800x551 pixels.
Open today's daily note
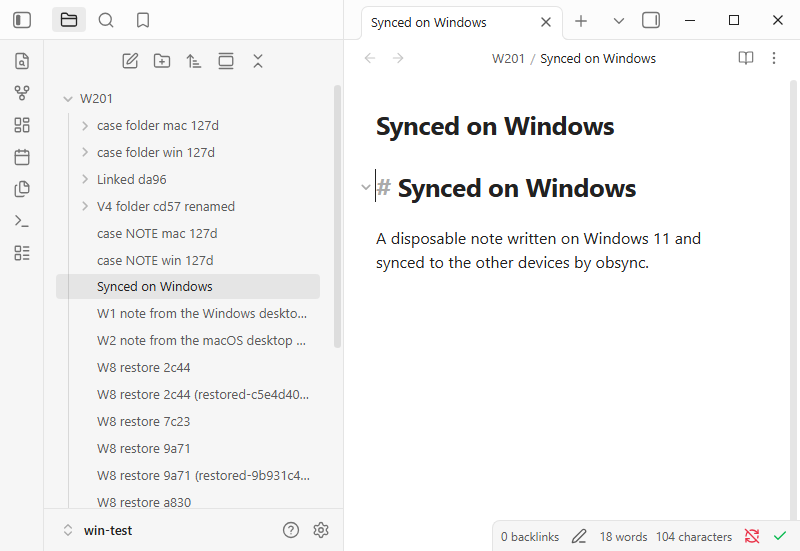22,157
